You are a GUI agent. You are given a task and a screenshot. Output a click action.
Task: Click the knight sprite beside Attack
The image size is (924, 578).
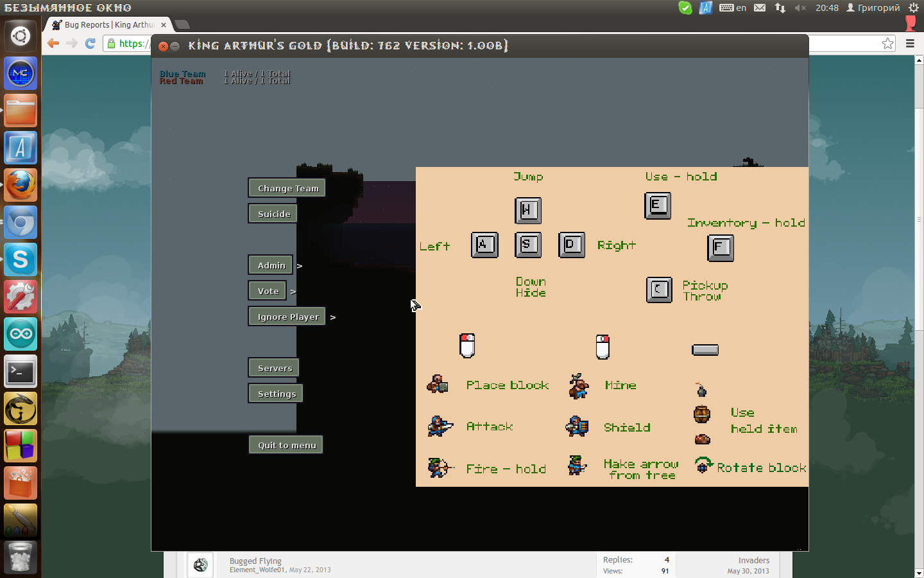pos(440,426)
